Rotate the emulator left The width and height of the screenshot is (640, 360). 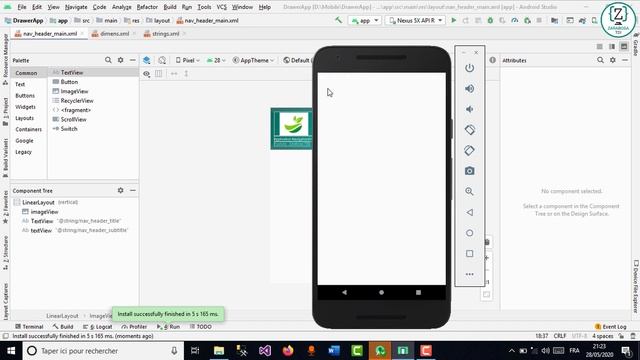pos(469,130)
